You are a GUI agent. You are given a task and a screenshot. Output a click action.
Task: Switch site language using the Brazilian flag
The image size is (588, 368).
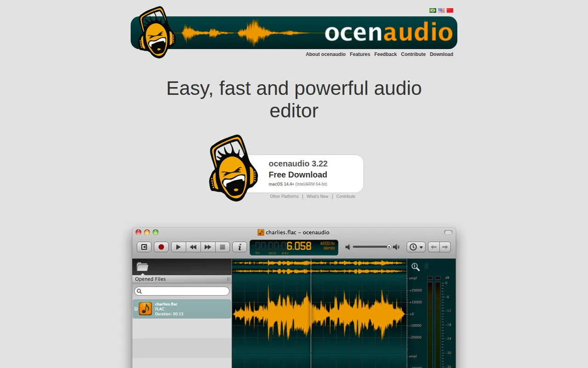[x=433, y=10]
